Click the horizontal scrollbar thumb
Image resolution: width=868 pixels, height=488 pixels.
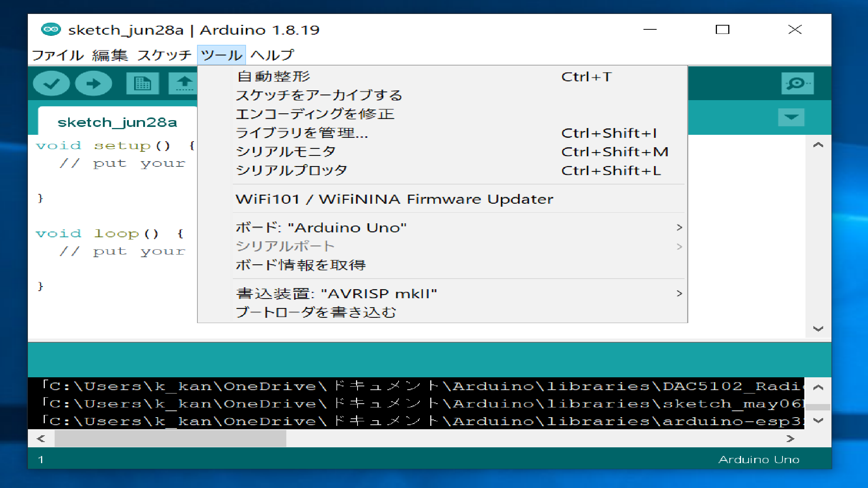coord(170,439)
